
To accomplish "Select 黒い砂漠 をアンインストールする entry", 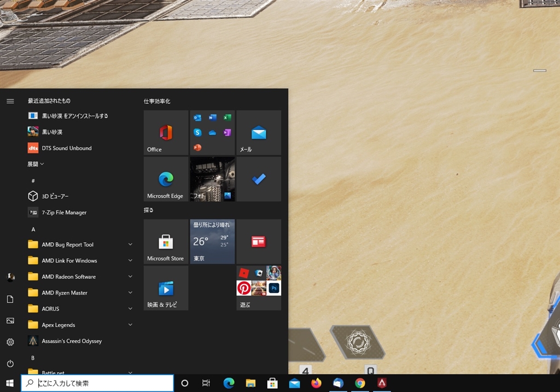I will (x=80, y=116).
